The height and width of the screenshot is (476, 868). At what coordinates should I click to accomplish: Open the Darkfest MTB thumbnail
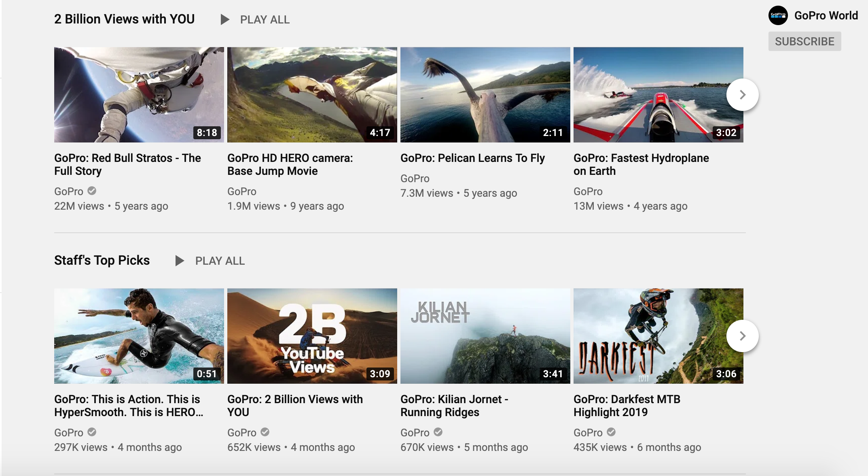(x=658, y=336)
